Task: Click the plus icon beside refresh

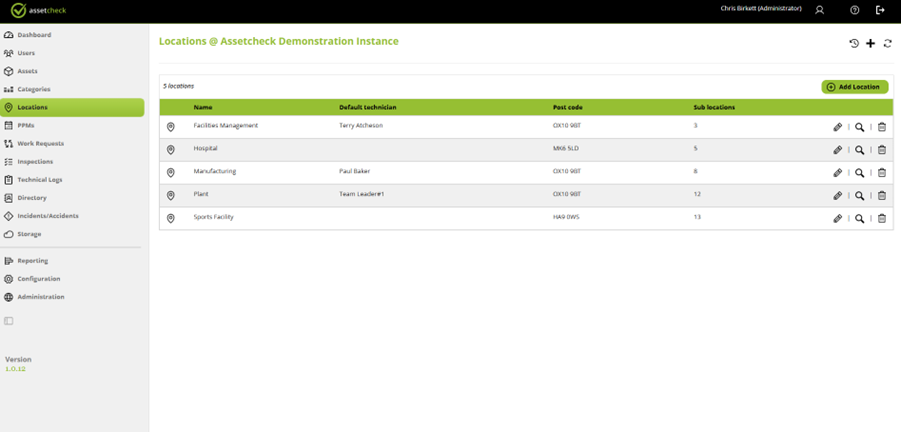Action: [870, 44]
